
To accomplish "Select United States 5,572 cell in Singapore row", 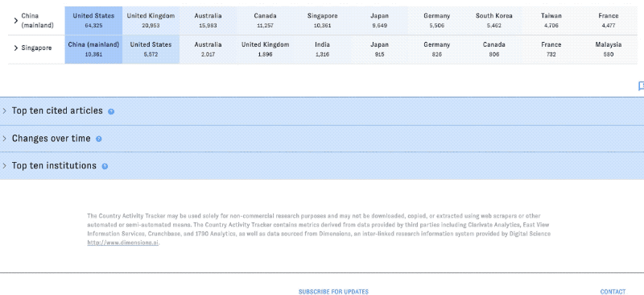I will pyautogui.click(x=151, y=49).
